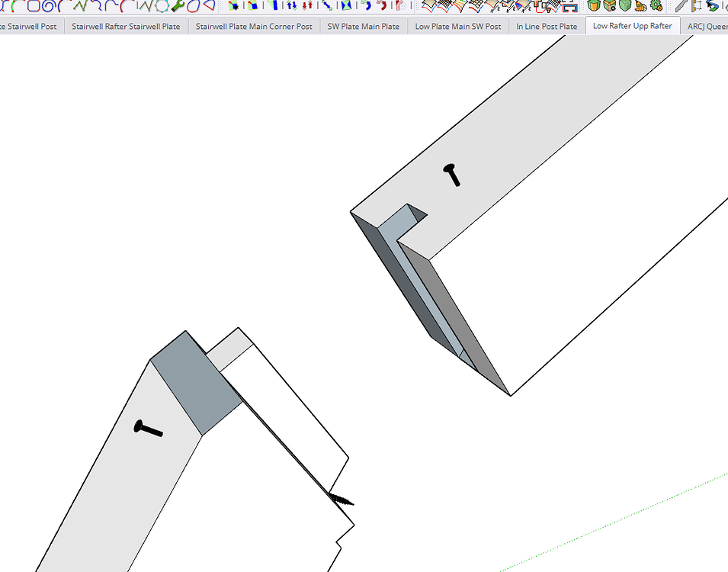This screenshot has width=728, height=572.
Task: Select the teal dotted circle tool
Action: click(x=162, y=5)
